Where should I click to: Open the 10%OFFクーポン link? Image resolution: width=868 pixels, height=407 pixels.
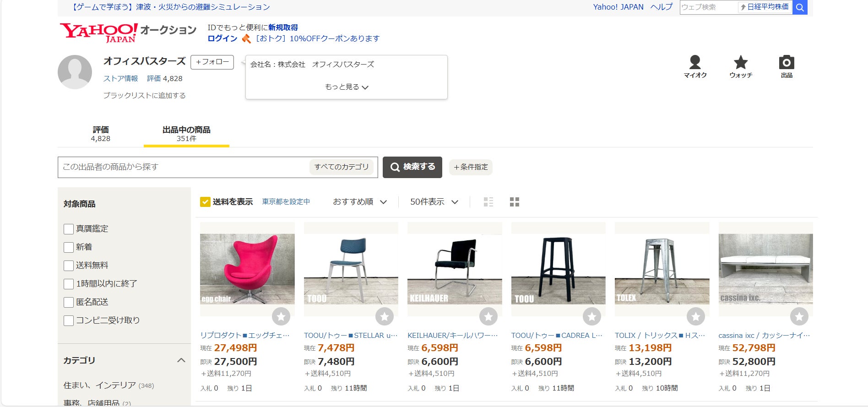pos(317,38)
